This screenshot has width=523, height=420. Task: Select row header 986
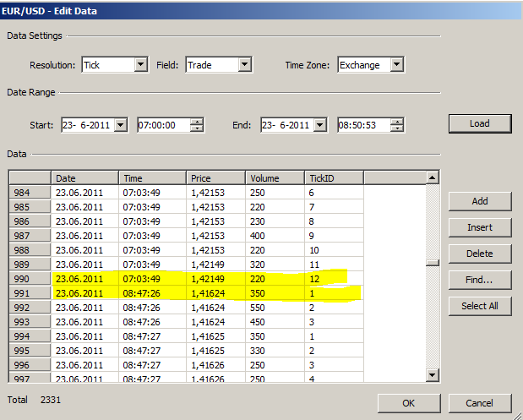point(30,221)
